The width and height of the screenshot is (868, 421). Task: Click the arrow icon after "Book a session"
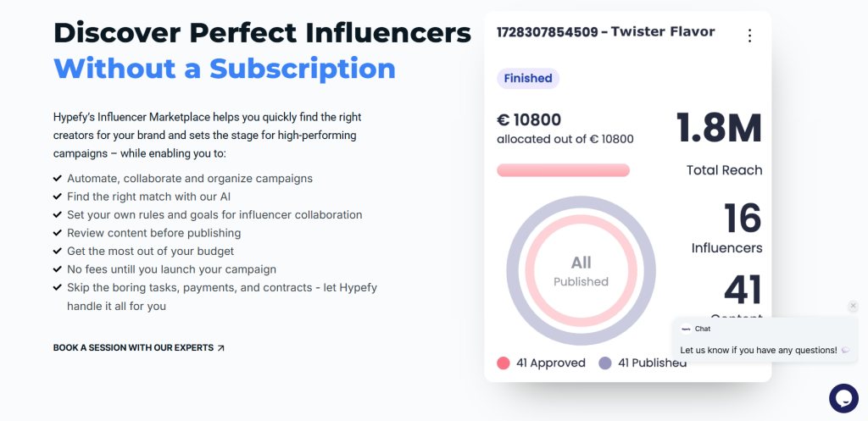(221, 348)
